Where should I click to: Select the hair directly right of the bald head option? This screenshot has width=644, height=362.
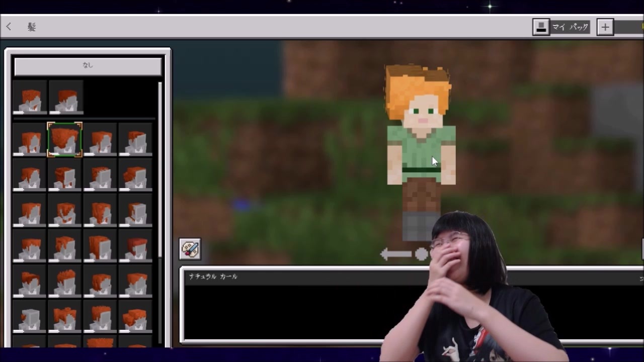(x=64, y=316)
